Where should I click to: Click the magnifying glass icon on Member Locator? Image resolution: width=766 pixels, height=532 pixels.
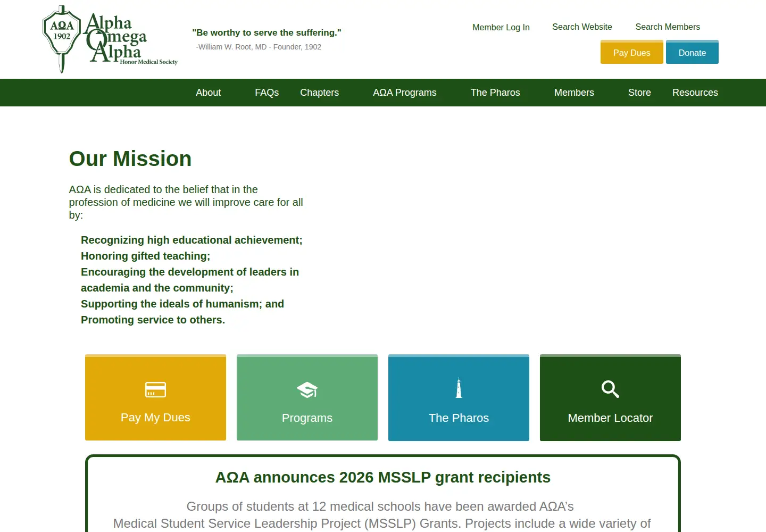coord(610,389)
